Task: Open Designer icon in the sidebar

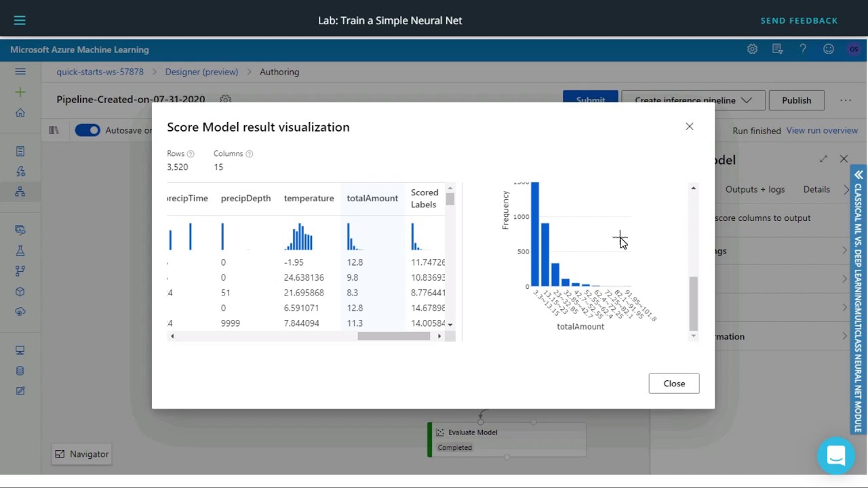Action: [x=20, y=192]
